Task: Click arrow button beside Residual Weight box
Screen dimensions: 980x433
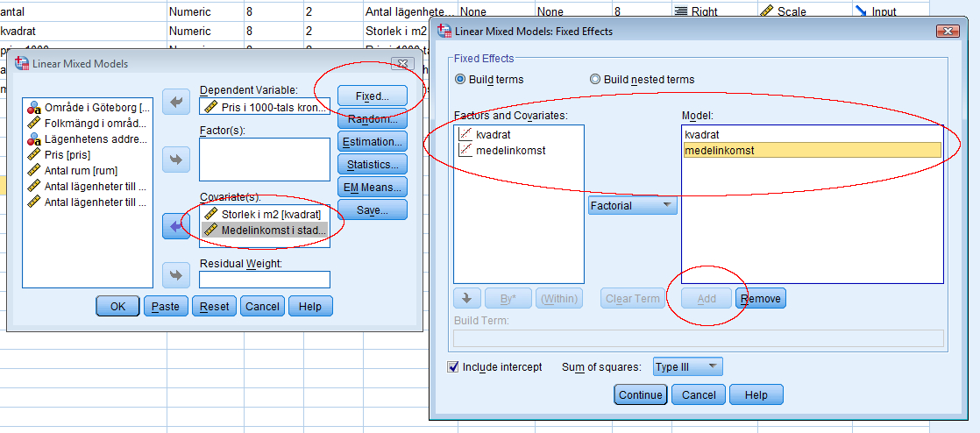Action: (176, 276)
